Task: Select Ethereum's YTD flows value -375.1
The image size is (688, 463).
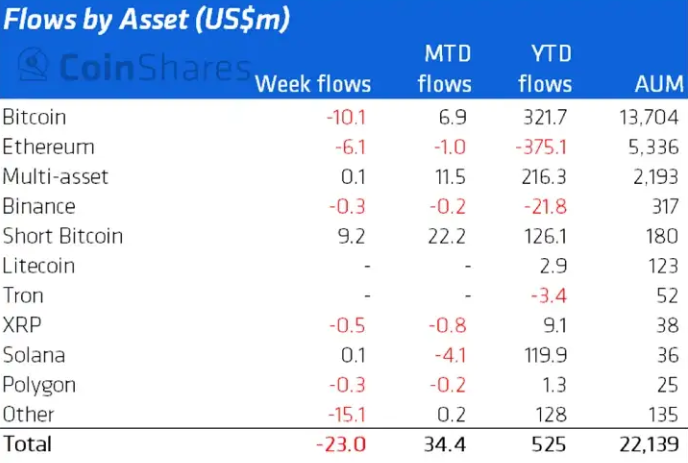Action: click(x=544, y=147)
